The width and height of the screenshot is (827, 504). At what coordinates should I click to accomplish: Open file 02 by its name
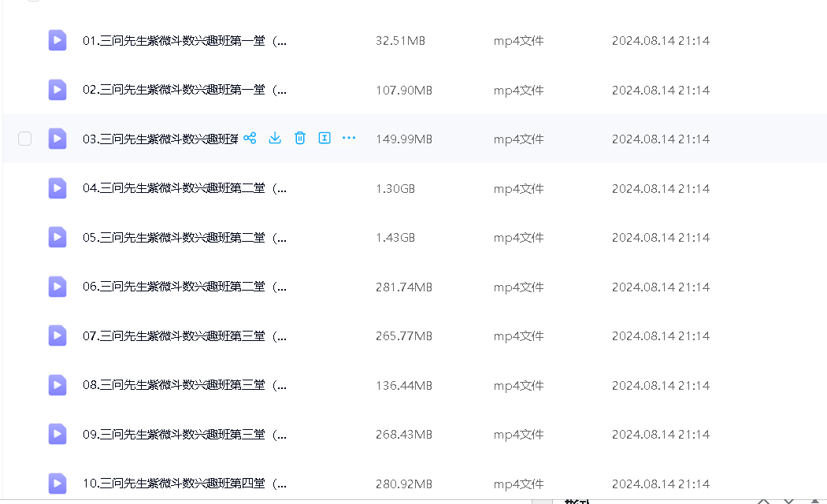pos(184,91)
